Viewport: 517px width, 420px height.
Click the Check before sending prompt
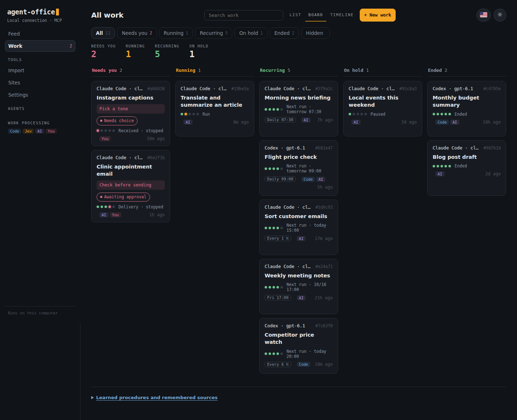pyautogui.click(x=131, y=185)
